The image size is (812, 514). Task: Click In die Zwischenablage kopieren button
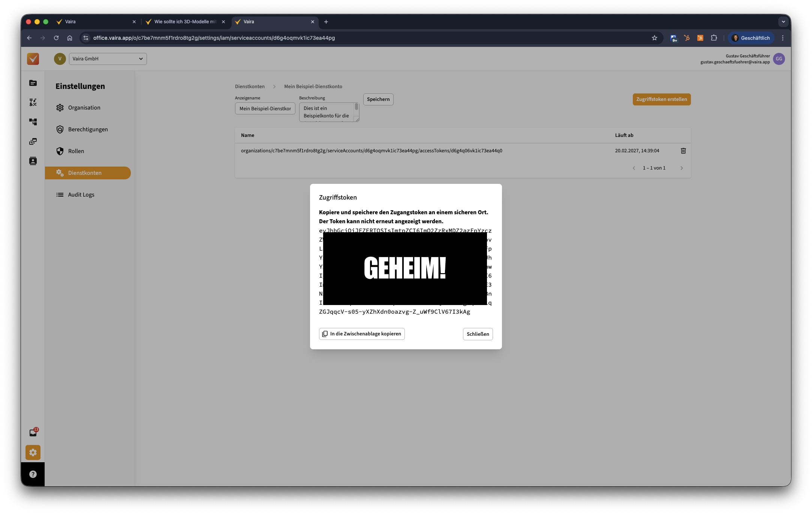[362, 334]
